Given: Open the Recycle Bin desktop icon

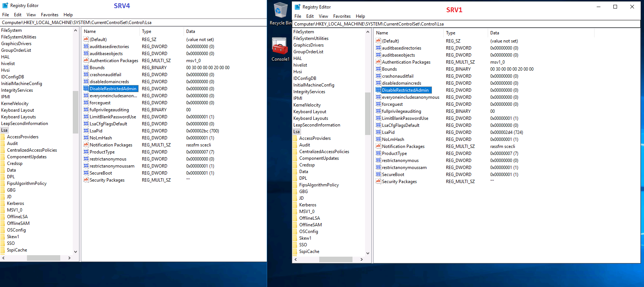Looking at the screenshot, I should 280,13.
